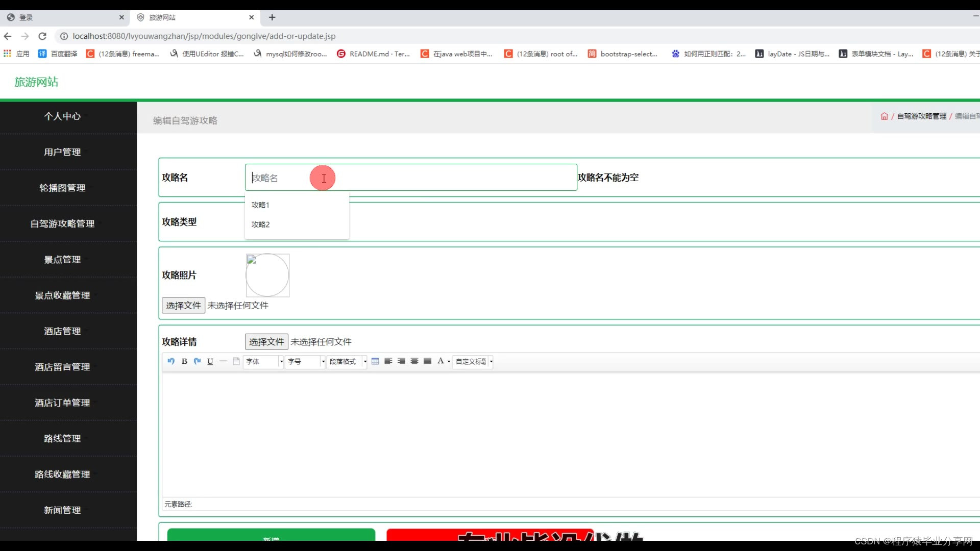
Task: Open the 字号 font size dropdown
Action: [305, 361]
